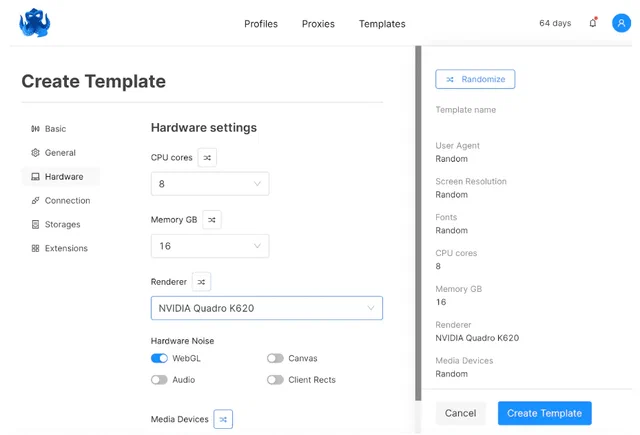The width and height of the screenshot is (640, 435).
Task: Disable the WebGL noise toggle
Action: [x=159, y=358]
